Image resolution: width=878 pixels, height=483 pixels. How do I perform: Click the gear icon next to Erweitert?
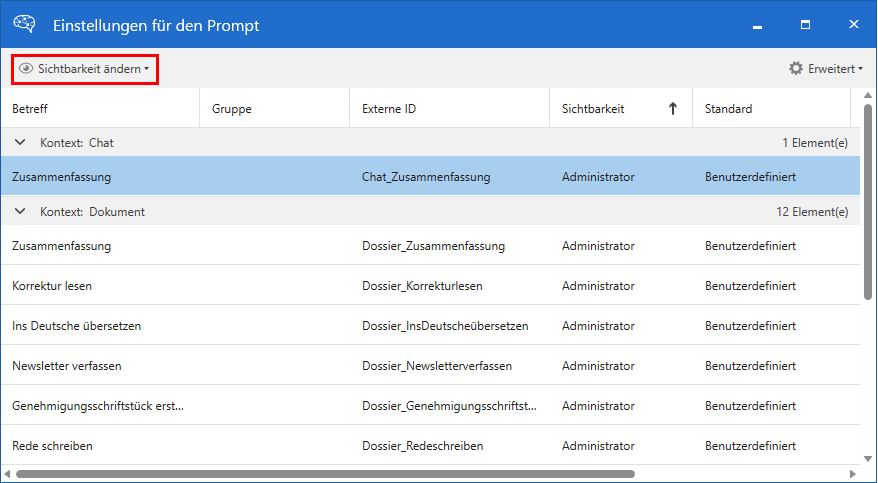pyautogui.click(x=796, y=69)
